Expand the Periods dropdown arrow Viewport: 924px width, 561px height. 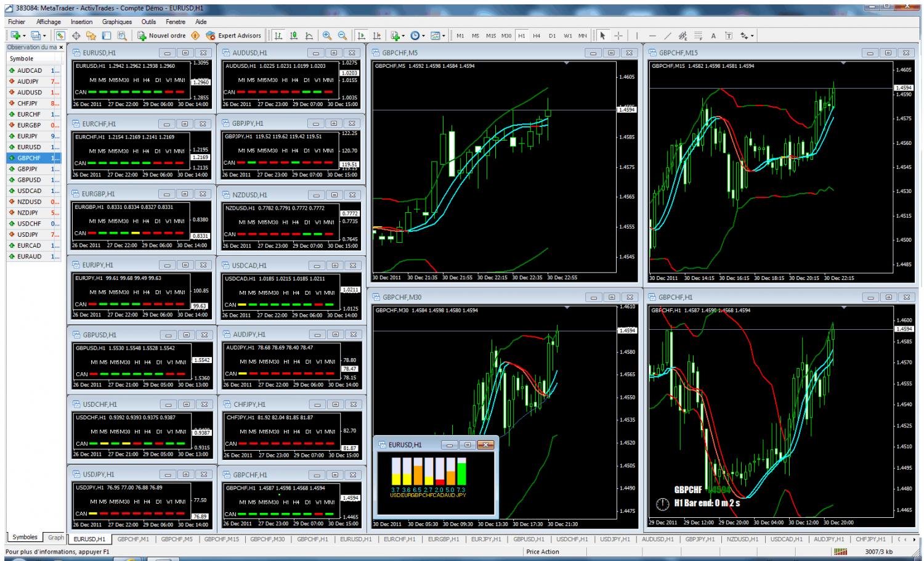[423, 36]
